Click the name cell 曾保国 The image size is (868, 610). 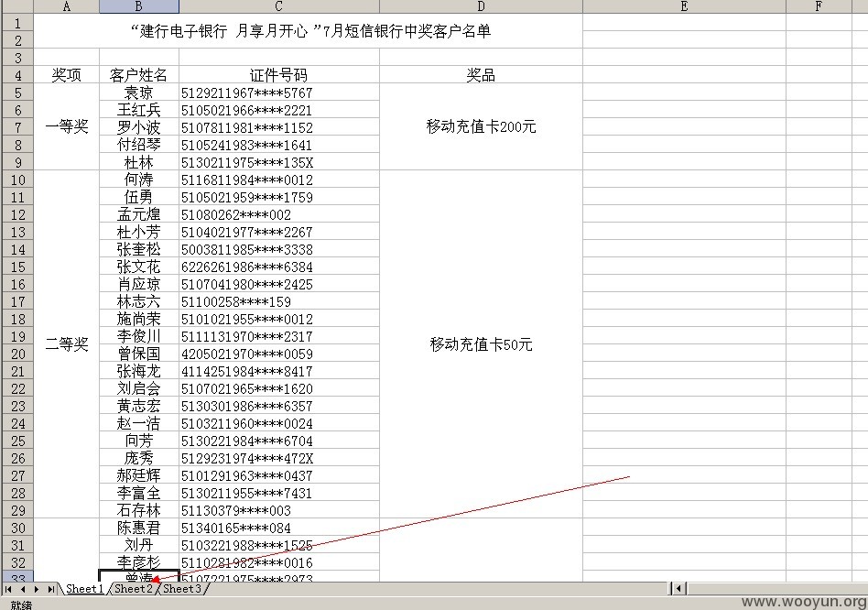(139, 354)
